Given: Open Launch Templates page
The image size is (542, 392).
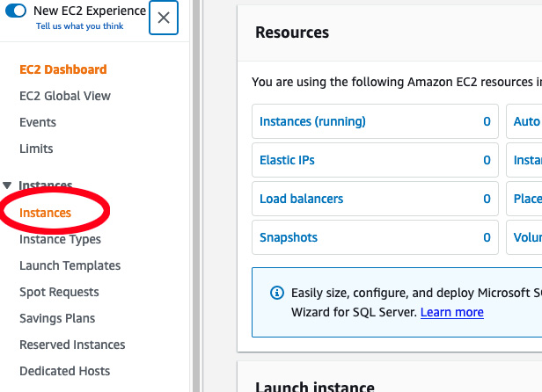Looking at the screenshot, I should click(x=70, y=265).
